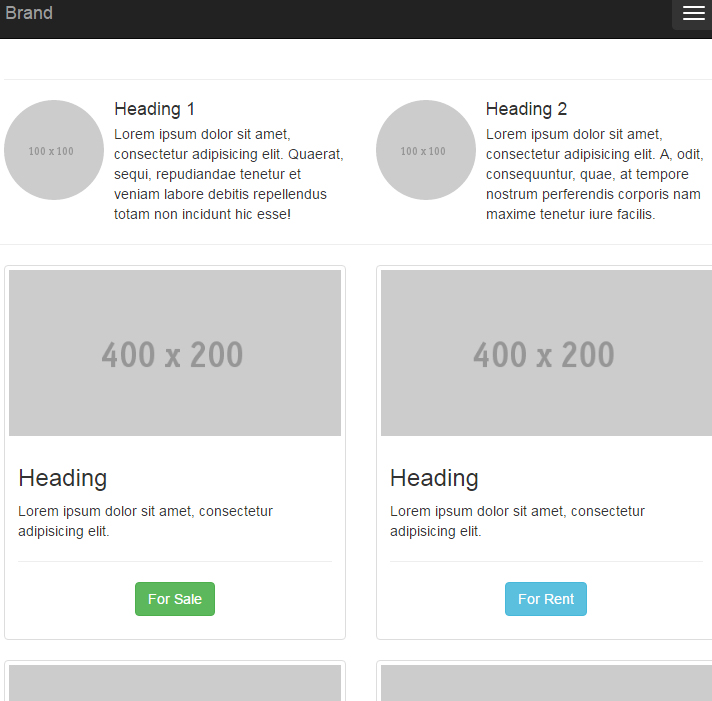Viewport: 712px width, 701px height.
Task: Click the paragraph text under Heading 1
Action: point(228,174)
